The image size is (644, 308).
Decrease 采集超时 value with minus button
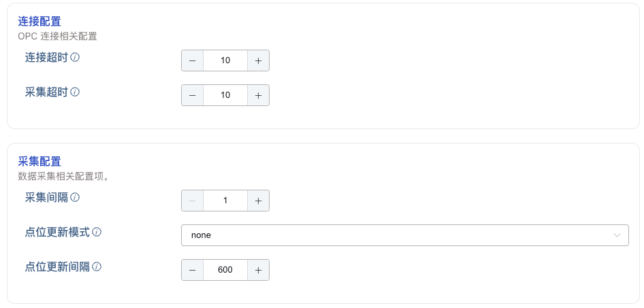pyautogui.click(x=193, y=95)
